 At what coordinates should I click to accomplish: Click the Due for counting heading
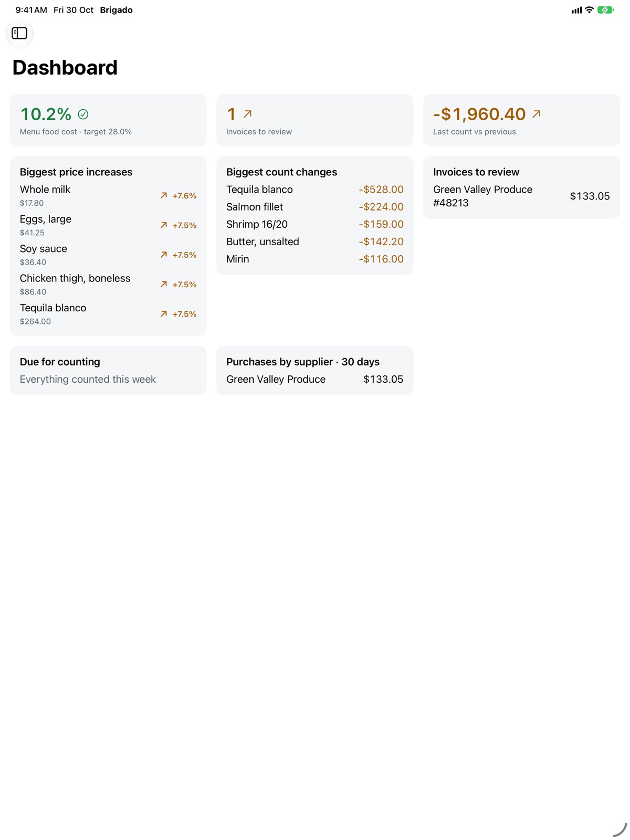[x=60, y=362]
